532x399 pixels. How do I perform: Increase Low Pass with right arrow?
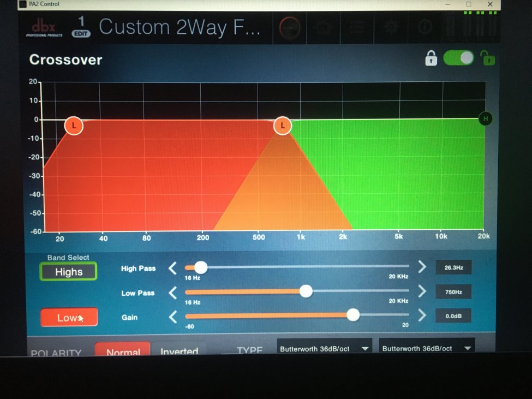pyautogui.click(x=422, y=291)
